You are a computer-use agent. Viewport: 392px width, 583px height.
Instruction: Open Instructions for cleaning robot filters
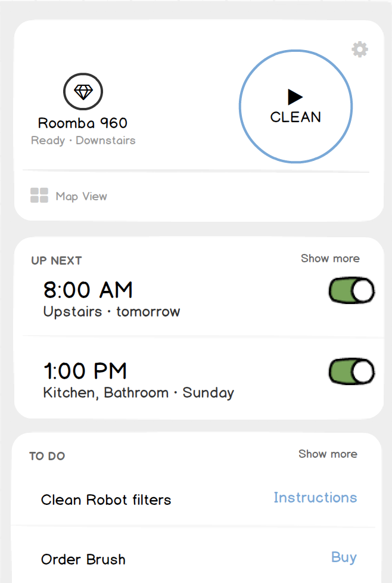[316, 498]
